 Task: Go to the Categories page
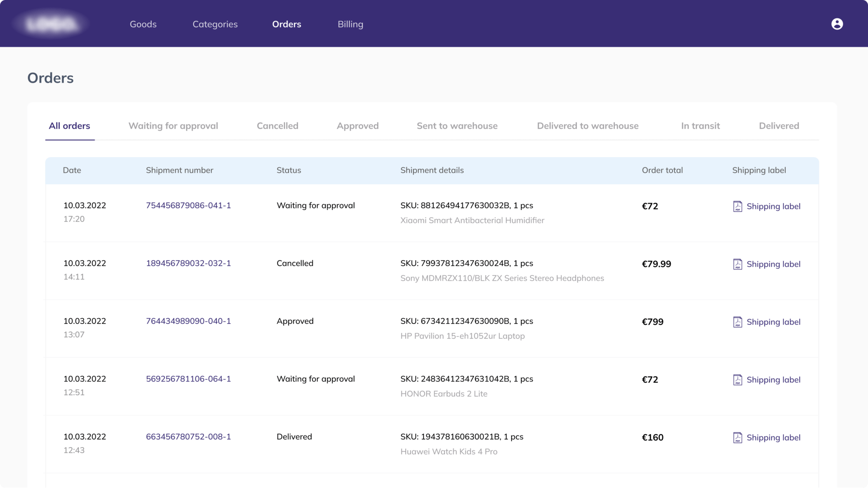pos(215,24)
